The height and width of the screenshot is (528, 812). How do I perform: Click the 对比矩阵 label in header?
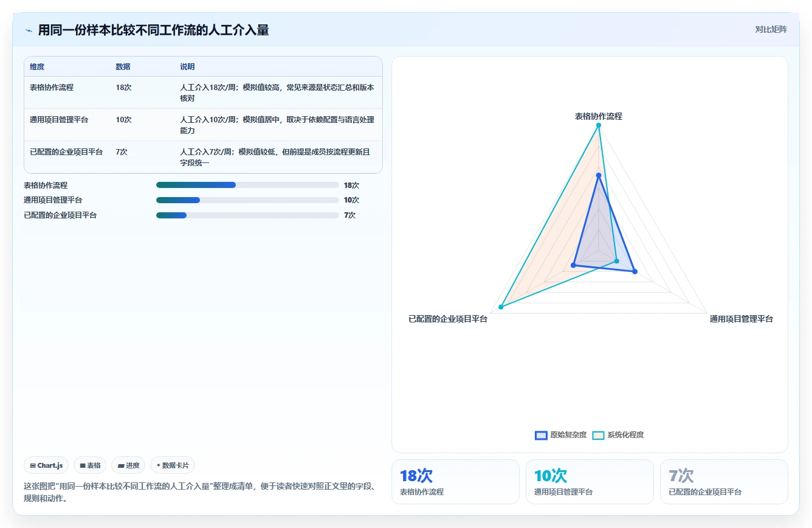click(771, 29)
